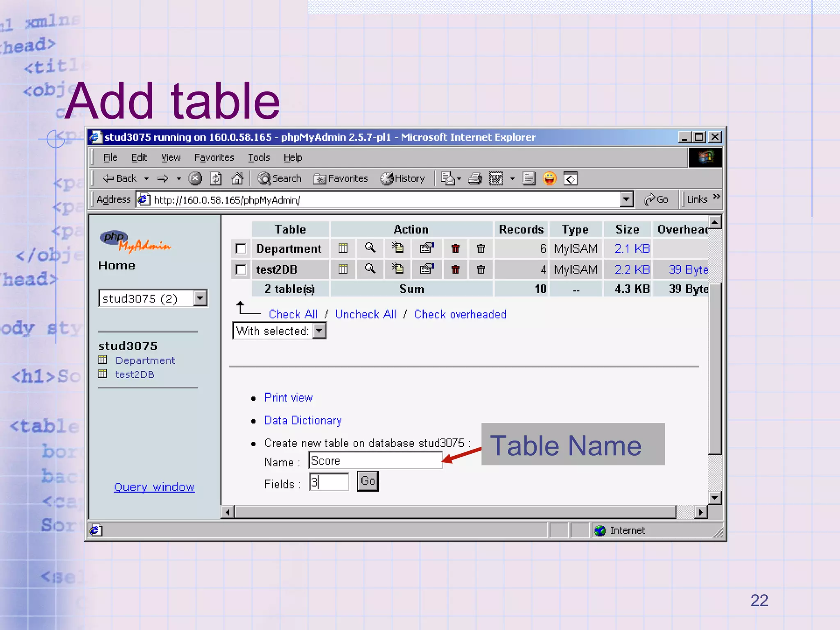
Task: Click the vertical scrollbar down arrow
Action: point(714,498)
